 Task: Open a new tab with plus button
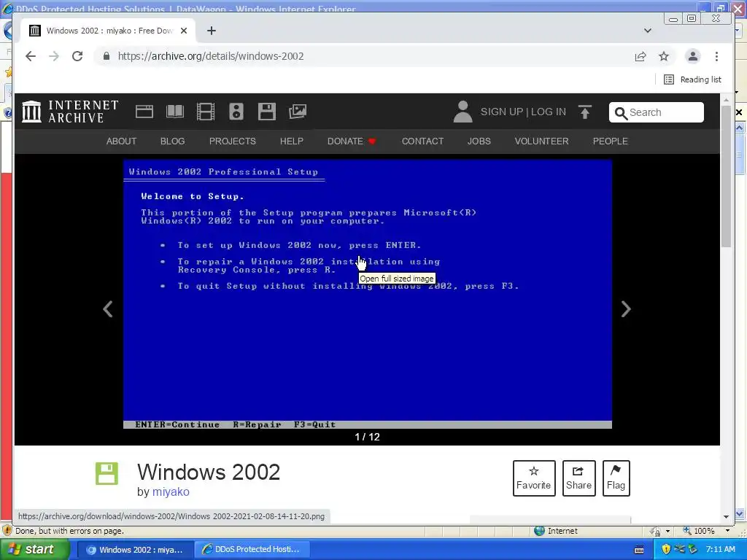212,31
